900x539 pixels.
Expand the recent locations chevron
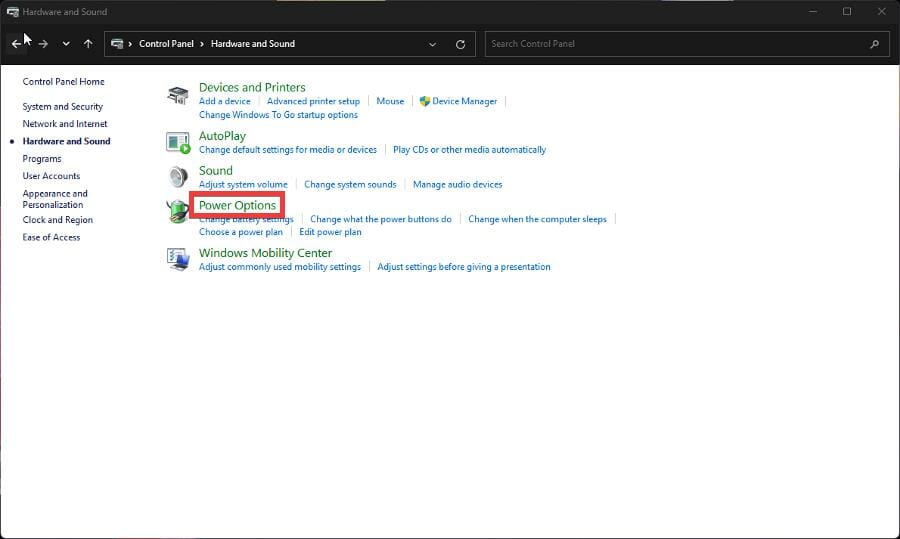66,44
